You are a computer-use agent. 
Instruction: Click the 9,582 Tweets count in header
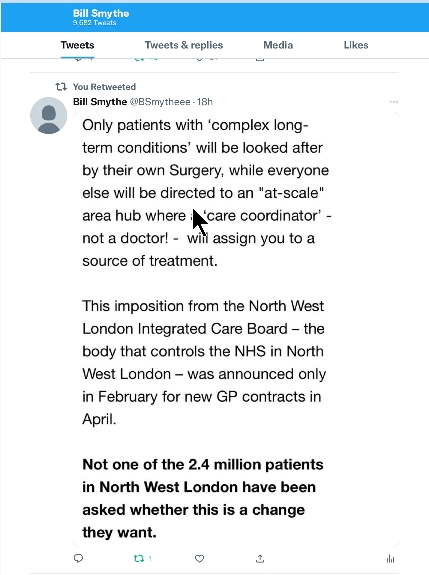(x=94, y=23)
